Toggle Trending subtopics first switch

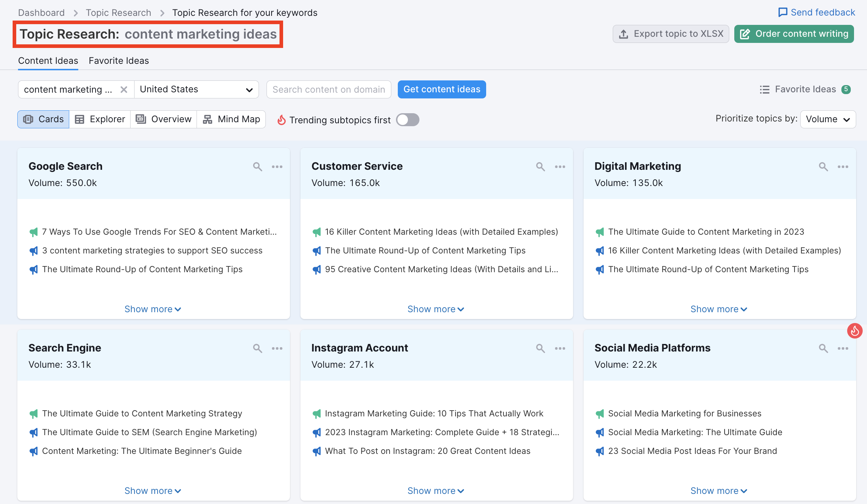click(x=408, y=120)
